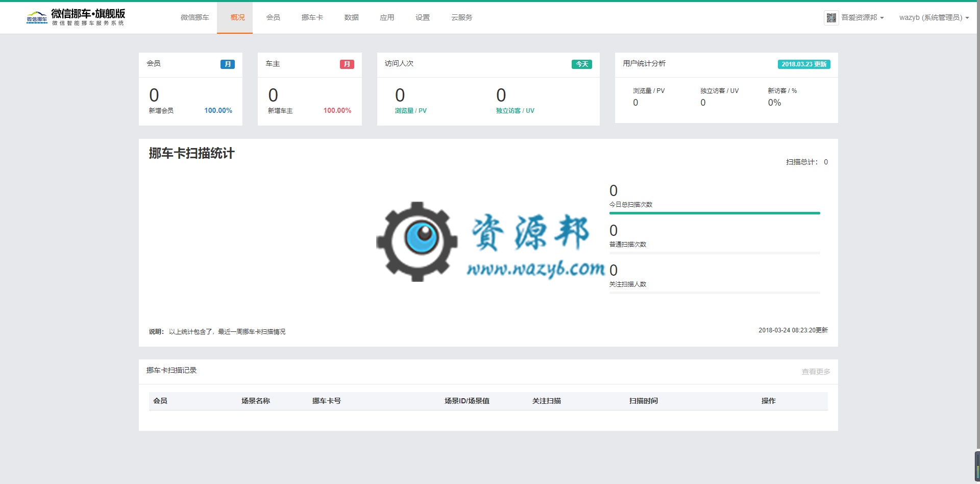Click the 用户统计分析 card title
The width and height of the screenshot is (980, 484).
point(644,64)
